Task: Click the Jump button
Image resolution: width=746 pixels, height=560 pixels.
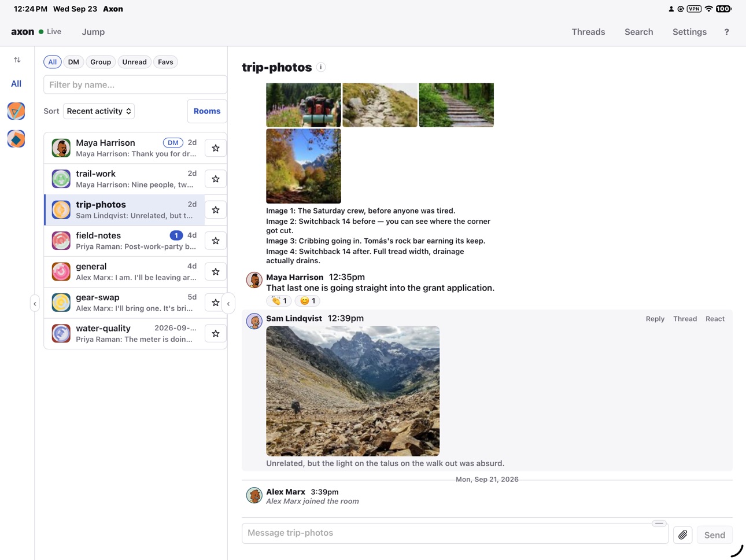Action: point(93,32)
